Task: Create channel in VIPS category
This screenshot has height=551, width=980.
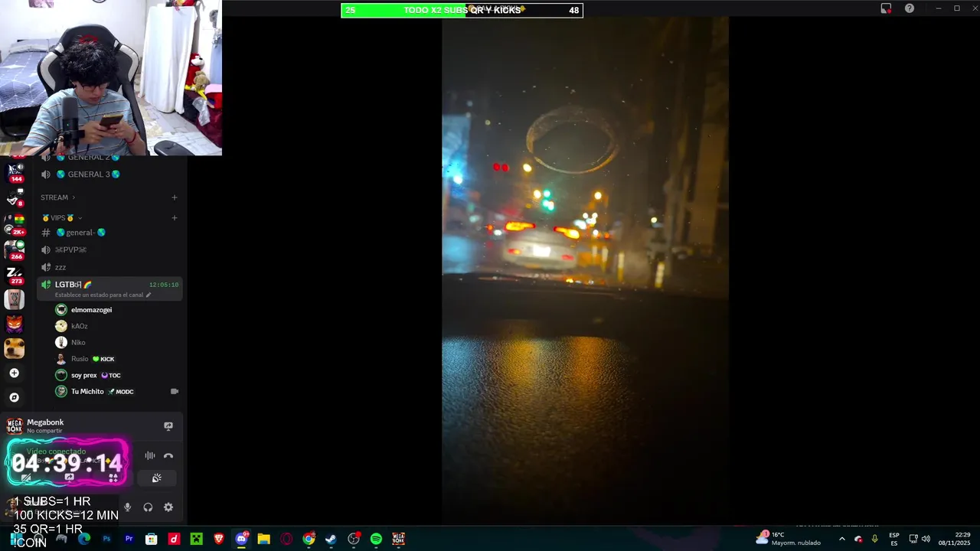Action: 175,218
